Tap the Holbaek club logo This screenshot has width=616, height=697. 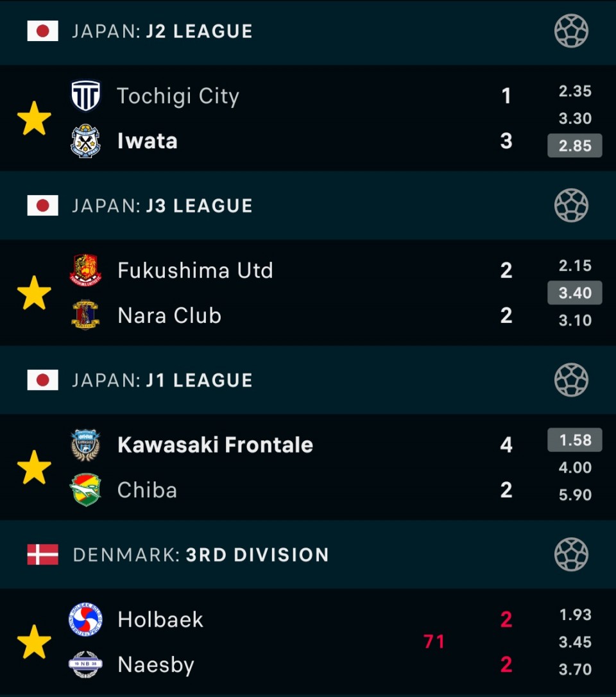coord(86,619)
